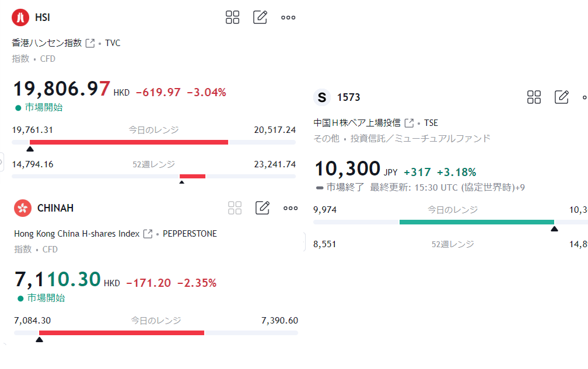588x369 pixels.
Task: Click the 1573 edit note icon
Action: tap(562, 97)
